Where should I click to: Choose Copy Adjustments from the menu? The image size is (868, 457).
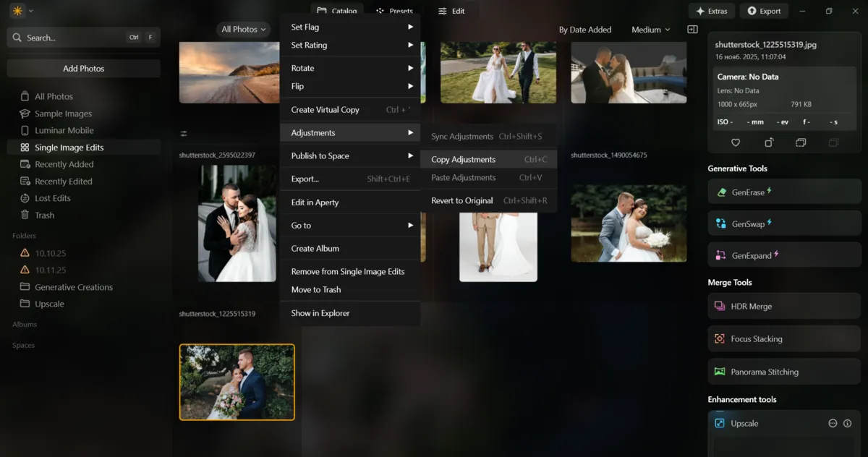click(x=463, y=159)
